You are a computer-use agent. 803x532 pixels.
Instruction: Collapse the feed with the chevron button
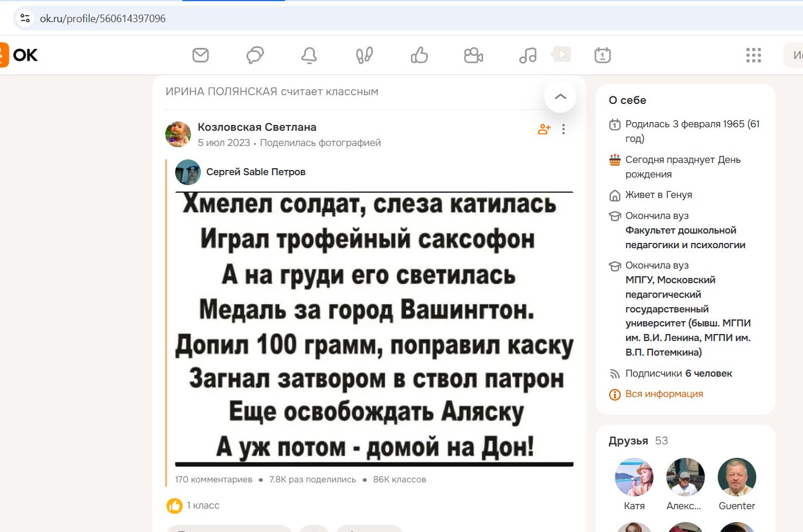(x=560, y=97)
